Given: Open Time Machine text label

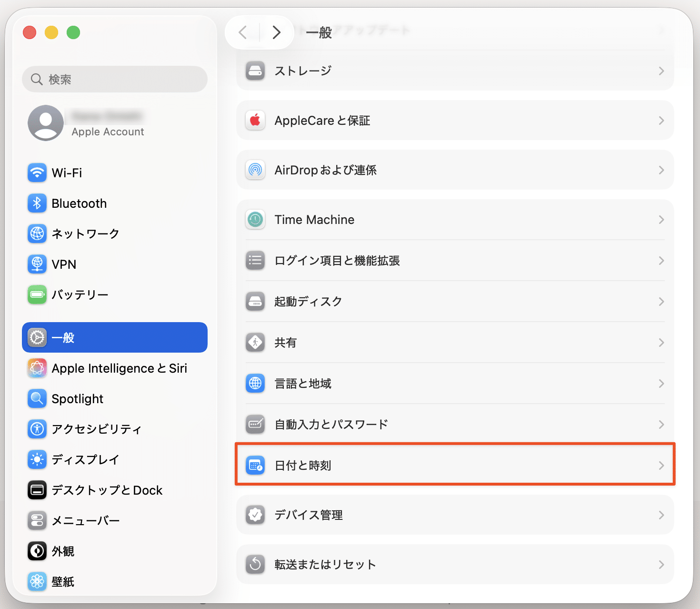Looking at the screenshot, I should pyautogui.click(x=314, y=220).
